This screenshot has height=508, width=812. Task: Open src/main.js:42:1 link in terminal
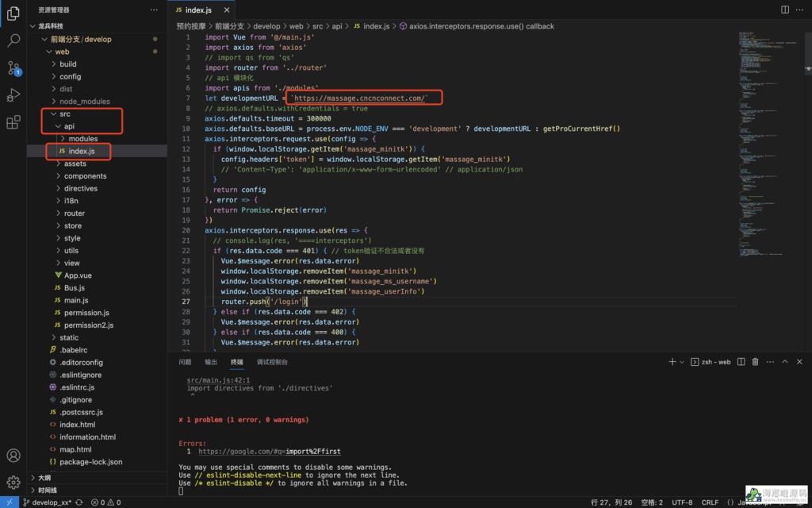tap(219, 380)
